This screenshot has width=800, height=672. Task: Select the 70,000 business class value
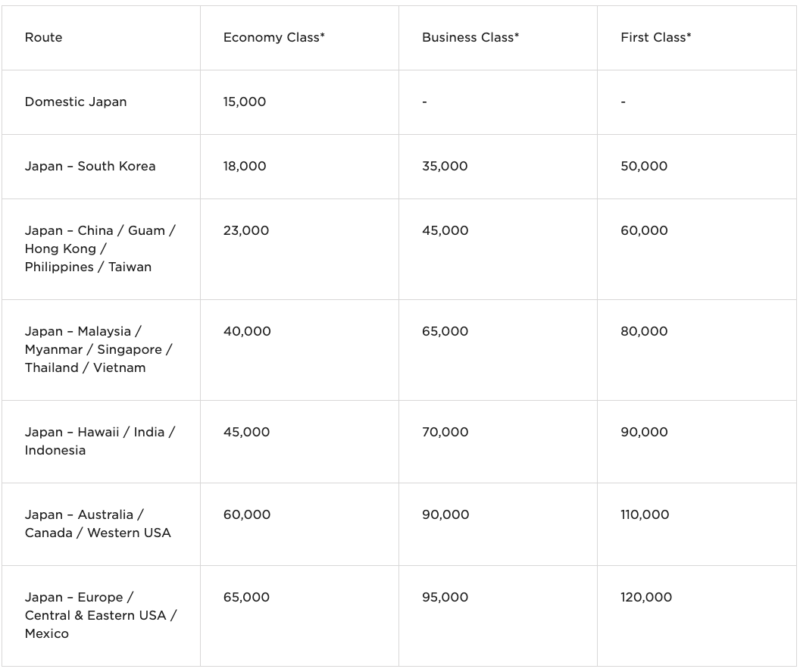[445, 432]
